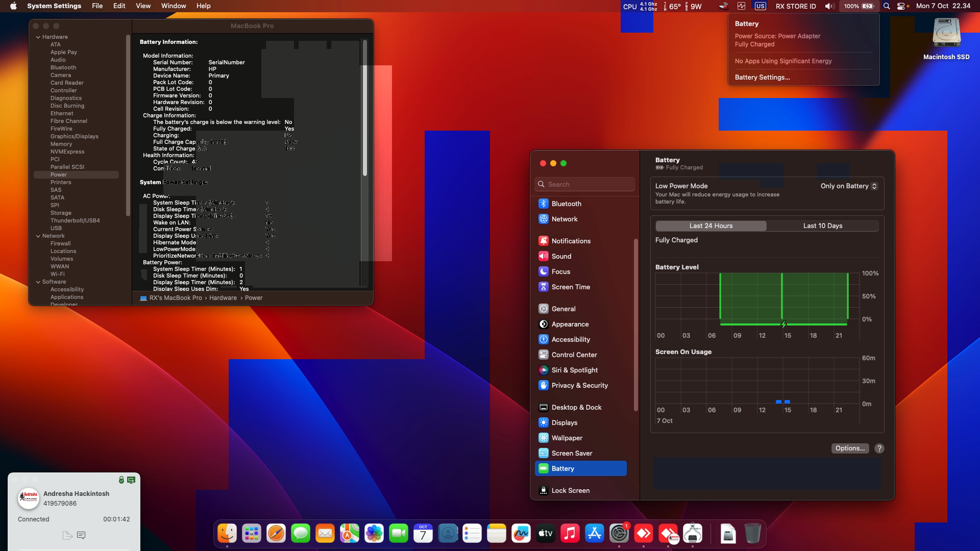Click Battery Settings... in menu popup
Screen dimensions: 980x551
762,78
